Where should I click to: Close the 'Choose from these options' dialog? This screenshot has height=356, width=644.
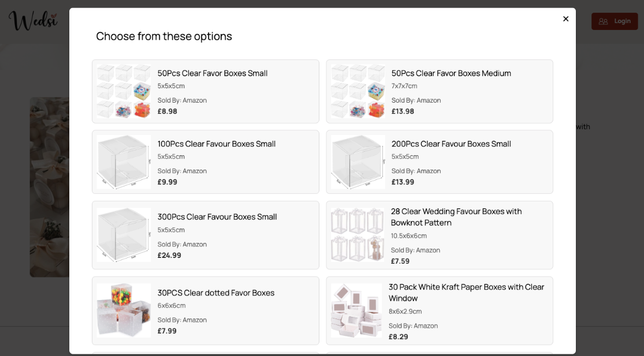tap(565, 18)
